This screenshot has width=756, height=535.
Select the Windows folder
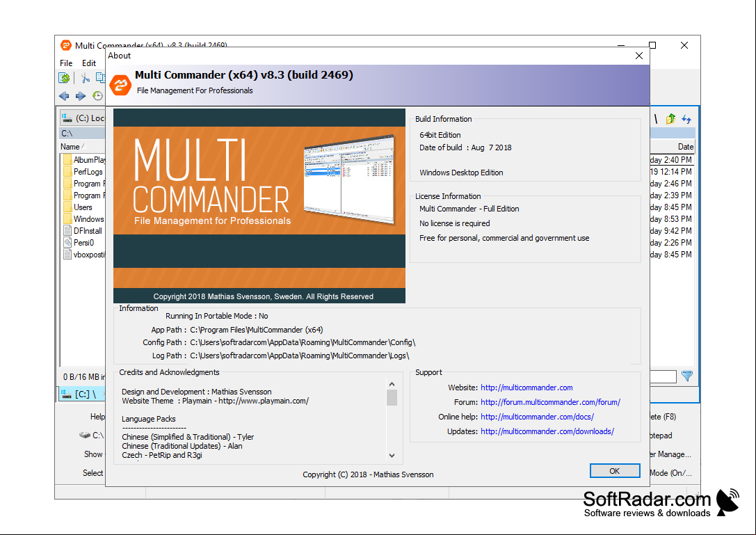point(83,219)
